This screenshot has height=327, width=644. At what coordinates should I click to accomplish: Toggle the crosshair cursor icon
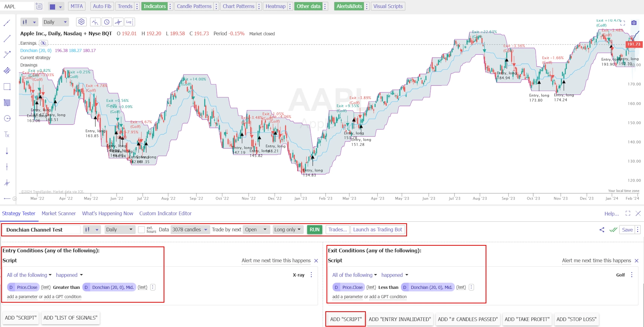[118, 22]
